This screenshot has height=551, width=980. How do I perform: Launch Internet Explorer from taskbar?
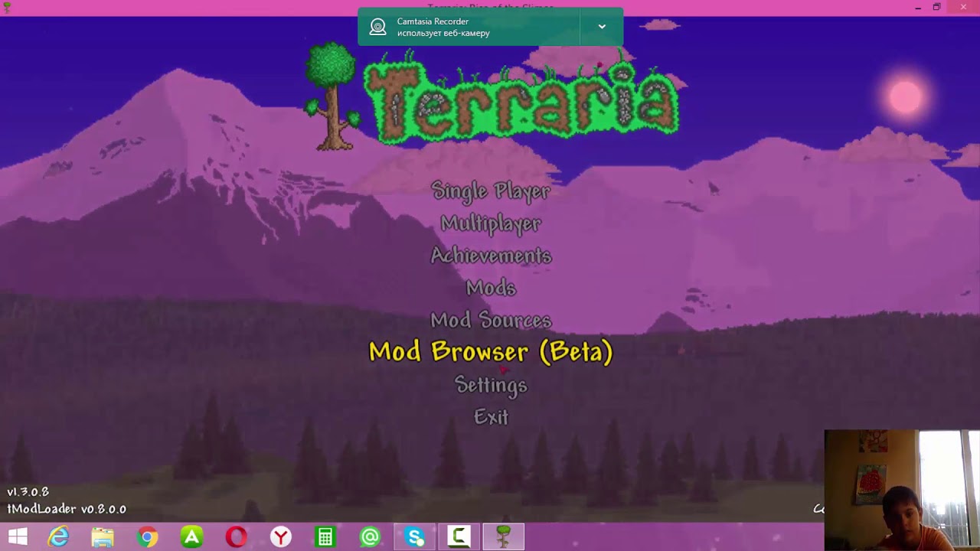click(x=58, y=537)
